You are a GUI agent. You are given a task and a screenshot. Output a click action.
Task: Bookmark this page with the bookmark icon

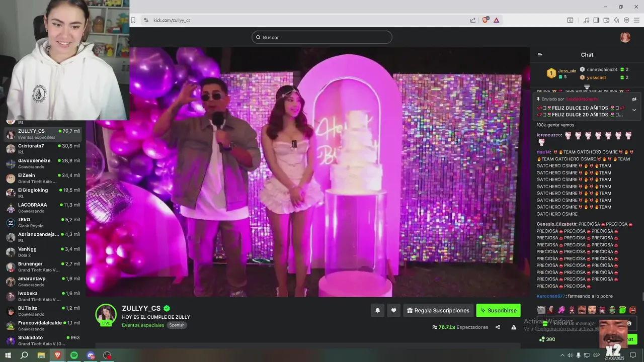point(133,20)
